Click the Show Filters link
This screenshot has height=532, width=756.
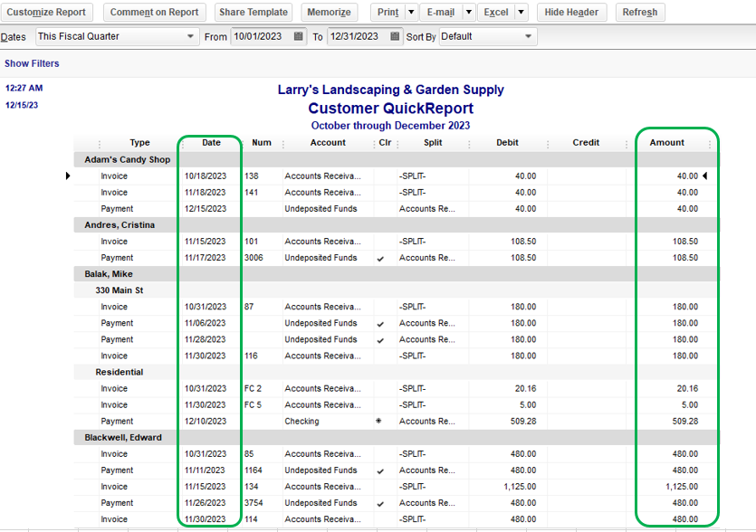pos(32,63)
